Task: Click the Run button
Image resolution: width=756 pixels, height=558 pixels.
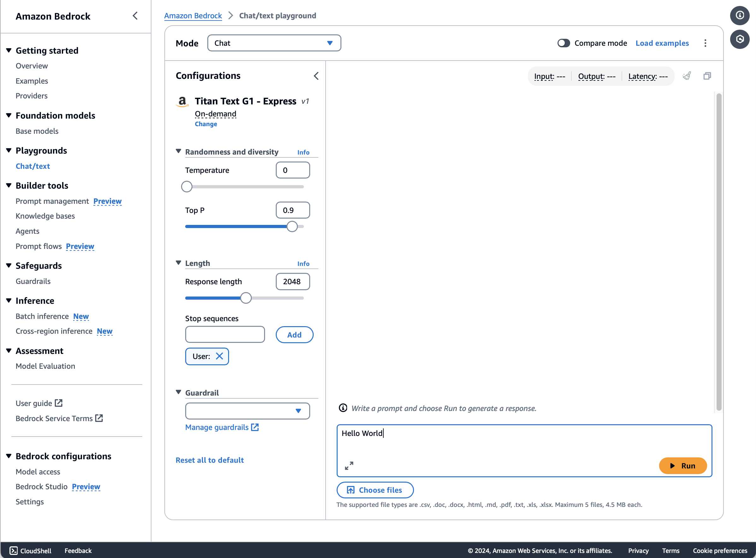Action: (x=683, y=466)
